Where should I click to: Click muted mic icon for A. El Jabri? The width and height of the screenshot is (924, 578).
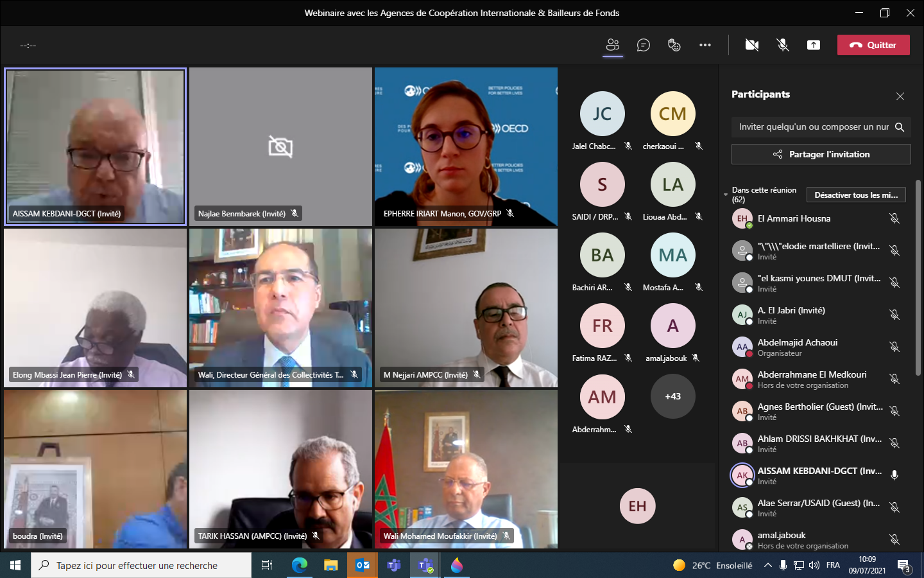click(x=894, y=315)
